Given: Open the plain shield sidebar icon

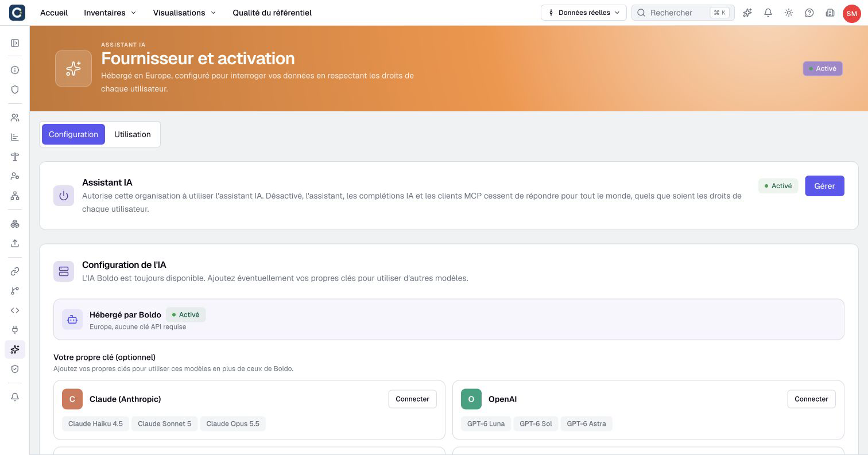Looking at the screenshot, I should [15, 90].
